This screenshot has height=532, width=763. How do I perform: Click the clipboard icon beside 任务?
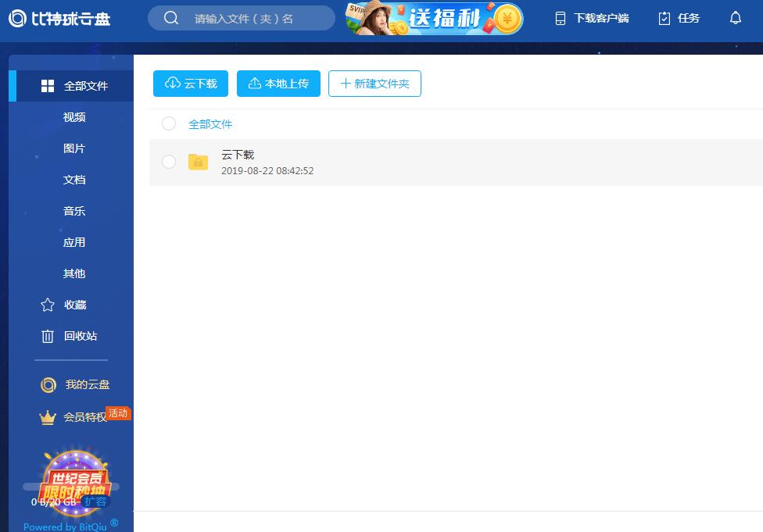pos(664,19)
